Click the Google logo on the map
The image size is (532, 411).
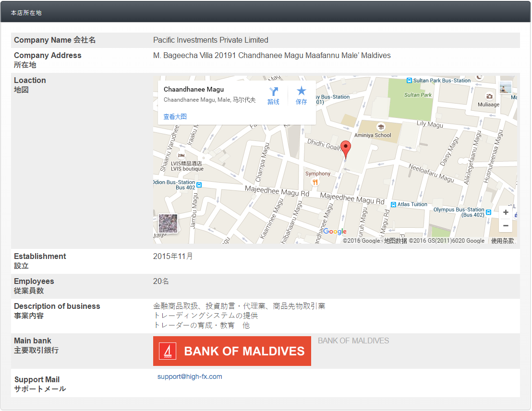[x=335, y=232]
